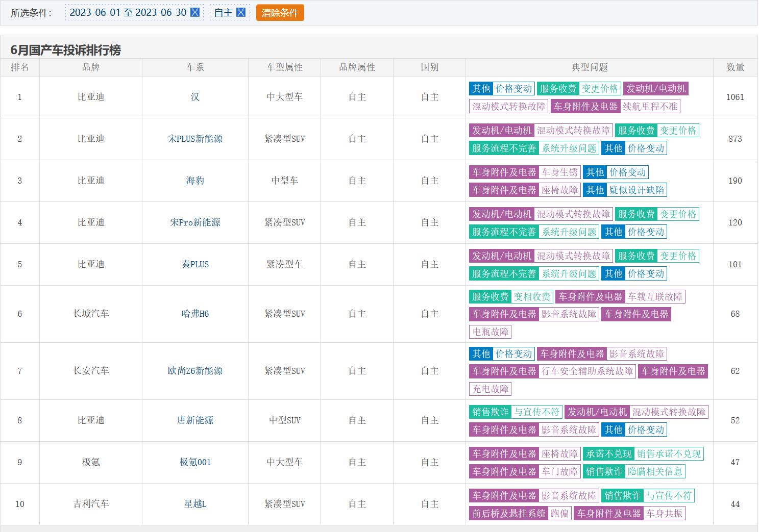Select the 车身生锈 tag in the 海豹 row
The image size is (759, 532).
(560, 172)
